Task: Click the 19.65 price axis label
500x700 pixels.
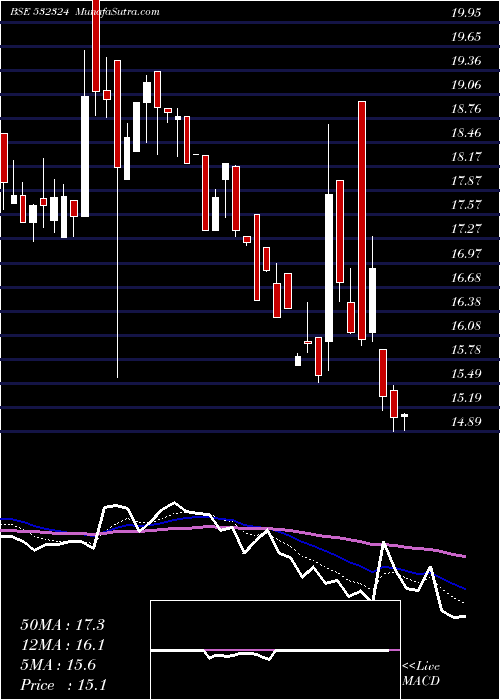Action: pyautogui.click(x=466, y=37)
